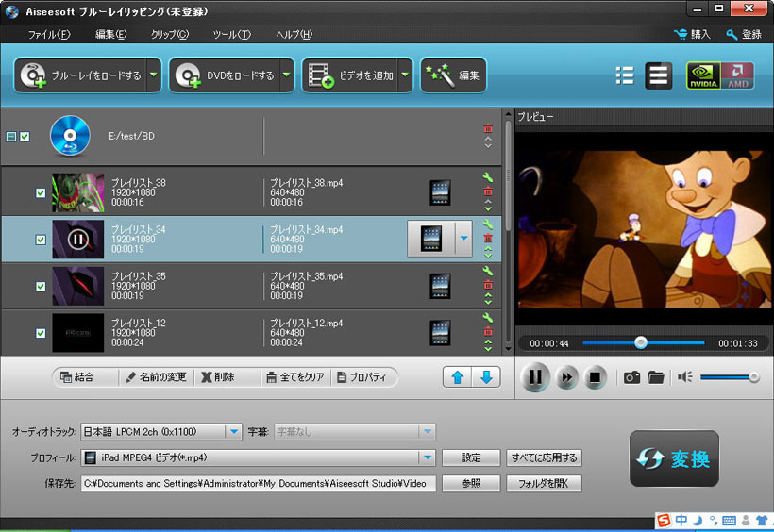Open the snapshot folder icon

click(x=656, y=378)
